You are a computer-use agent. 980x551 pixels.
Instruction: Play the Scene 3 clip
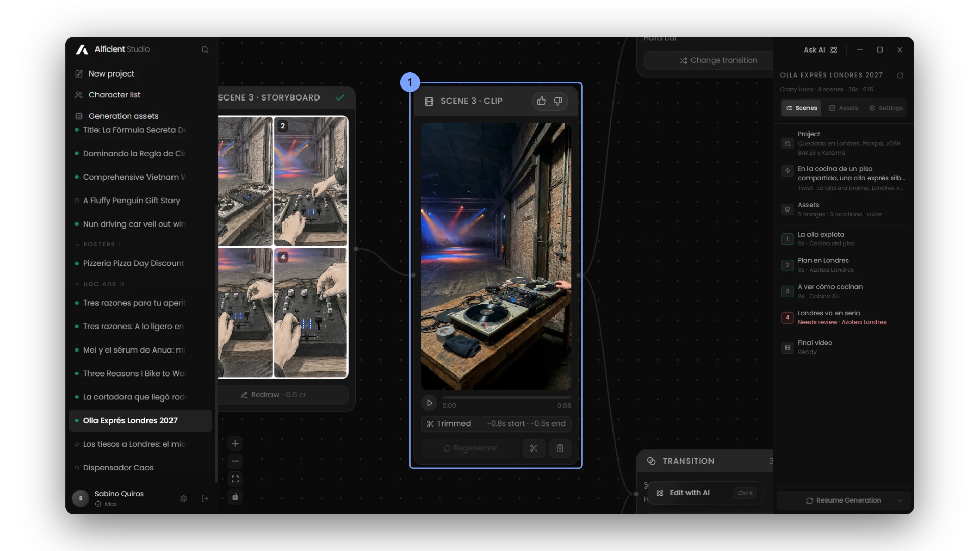[429, 403]
